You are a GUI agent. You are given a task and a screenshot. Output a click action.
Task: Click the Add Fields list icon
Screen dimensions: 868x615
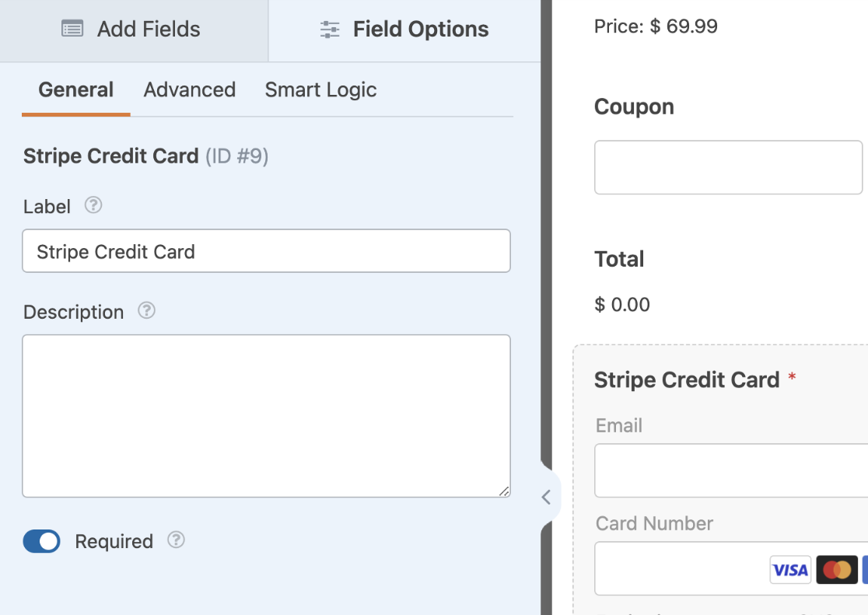coord(72,29)
